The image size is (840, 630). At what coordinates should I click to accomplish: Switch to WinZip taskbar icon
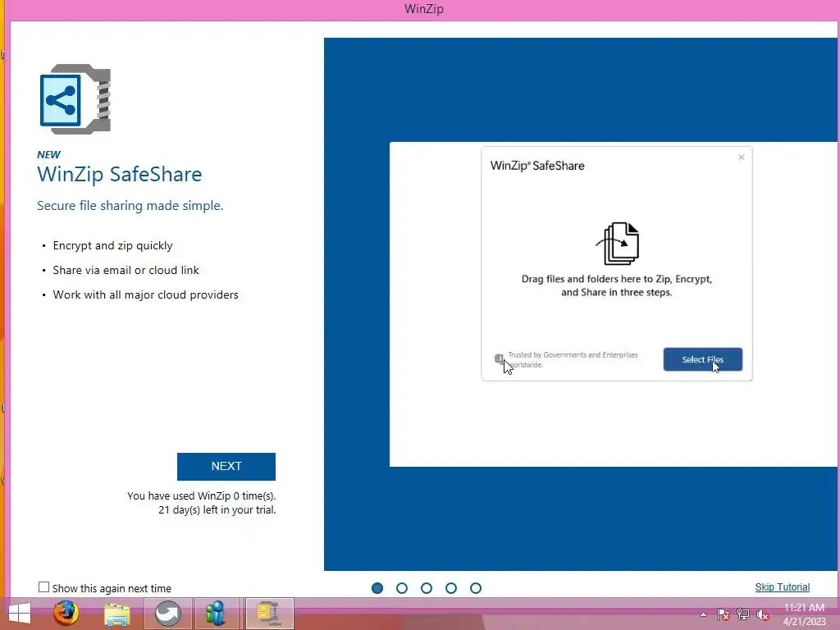tap(269, 614)
